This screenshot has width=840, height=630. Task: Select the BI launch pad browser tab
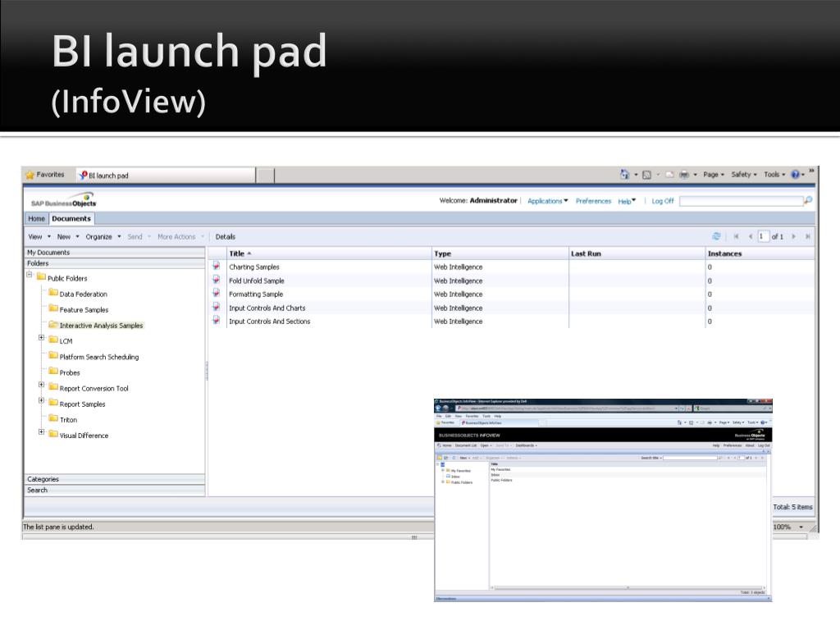tap(166, 176)
